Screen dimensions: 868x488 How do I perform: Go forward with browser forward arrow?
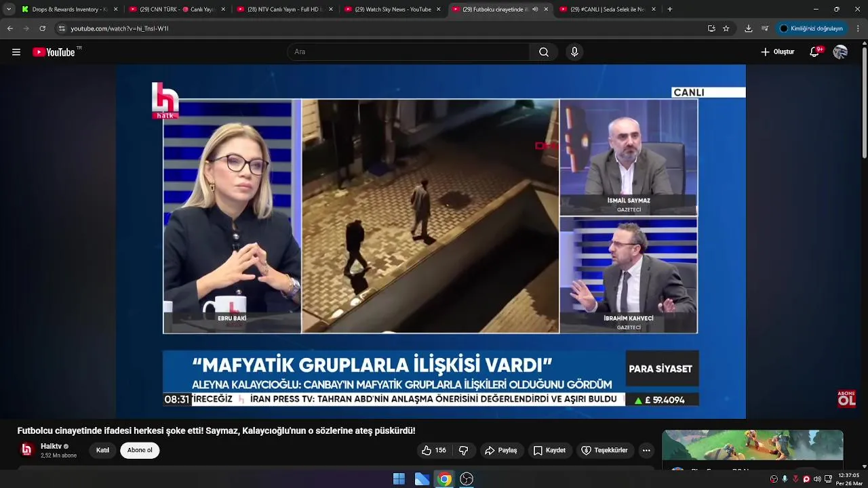(x=26, y=28)
